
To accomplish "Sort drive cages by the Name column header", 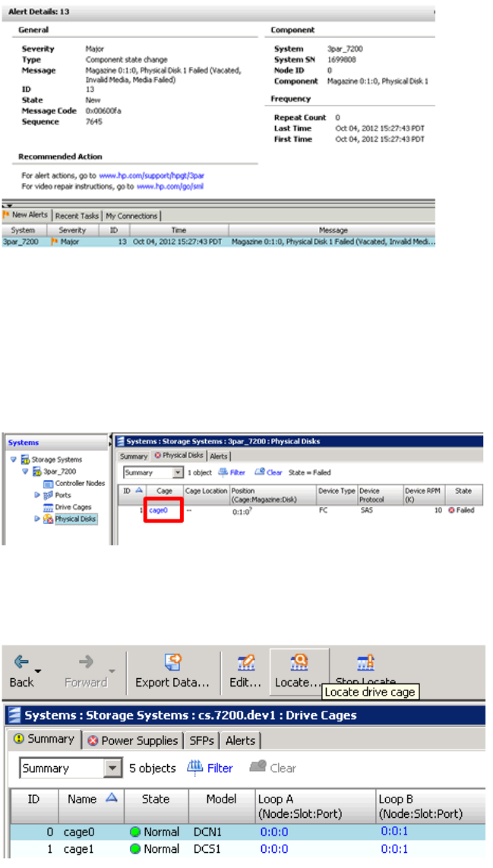I will click(92, 799).
